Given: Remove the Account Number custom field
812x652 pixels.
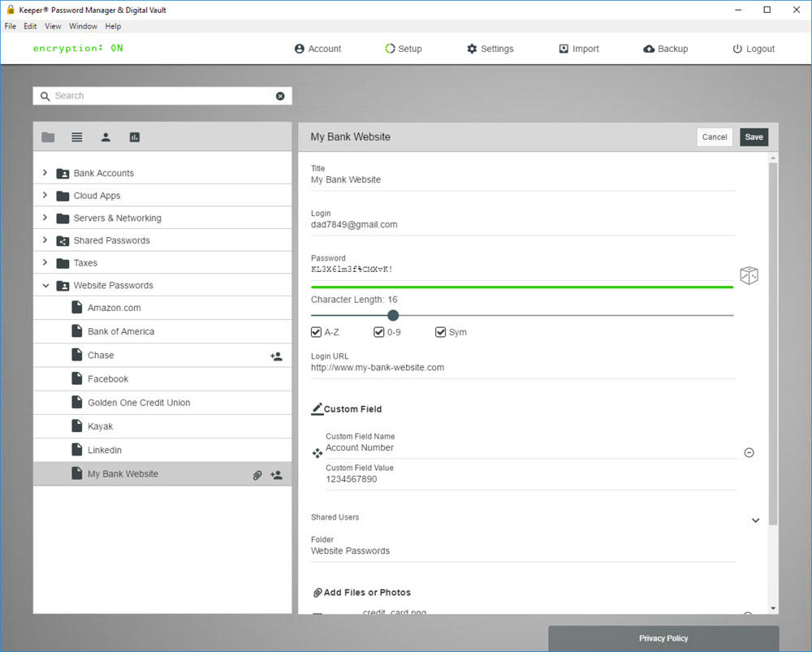Looking at the screenshot, I should click(x=749, y=452).
